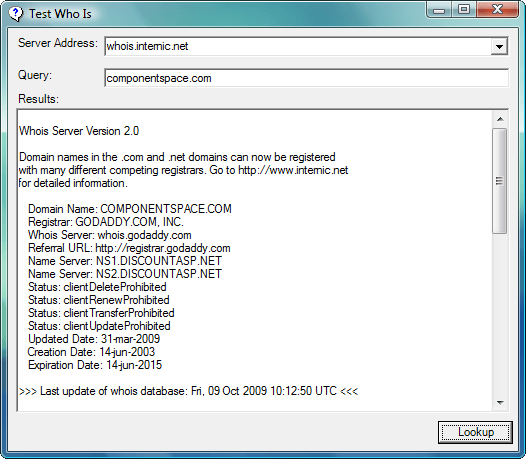Click the Lookup button
The width and height of the screenshot is (526, 459).
pyautogui.click(x=475, y=432)
